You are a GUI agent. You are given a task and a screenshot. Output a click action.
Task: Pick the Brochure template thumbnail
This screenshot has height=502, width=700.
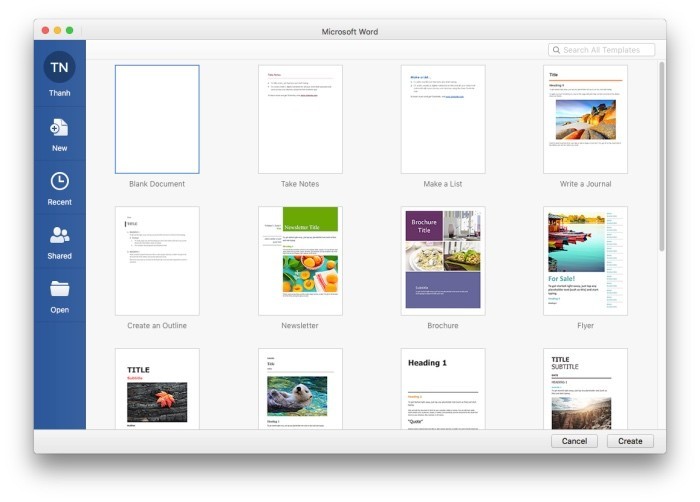(443, 261)
